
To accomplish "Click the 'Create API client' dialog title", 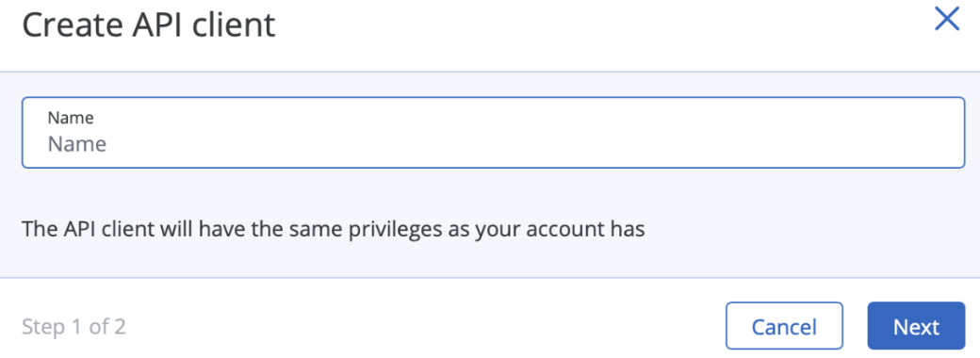I will click(x=149, y=25).
